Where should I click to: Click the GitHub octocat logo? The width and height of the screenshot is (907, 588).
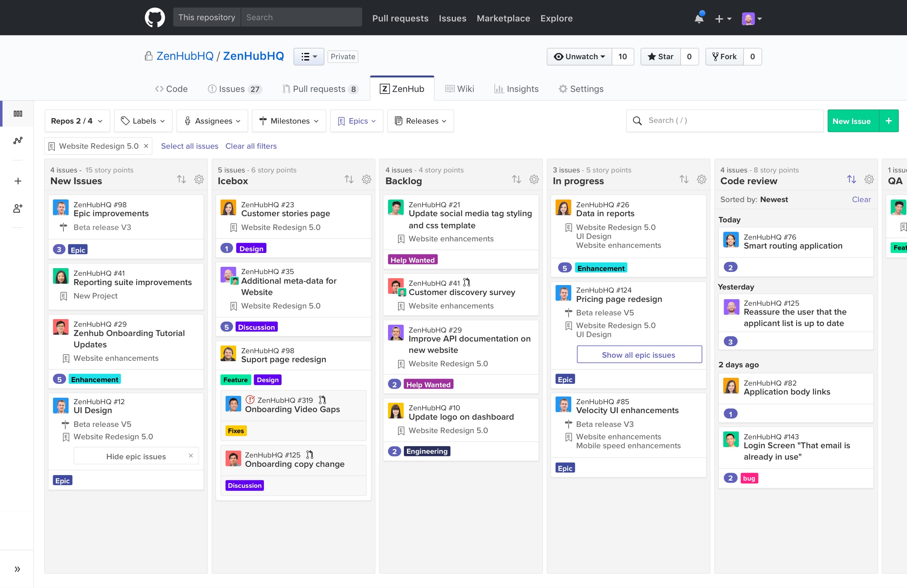coord(155,17)
